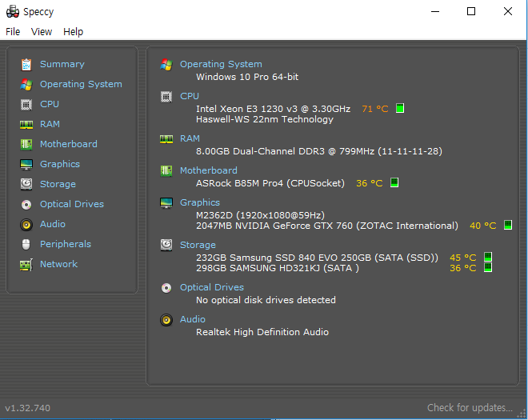
Task: Open the Operating System heading link in summary
Action: point(221,64)
